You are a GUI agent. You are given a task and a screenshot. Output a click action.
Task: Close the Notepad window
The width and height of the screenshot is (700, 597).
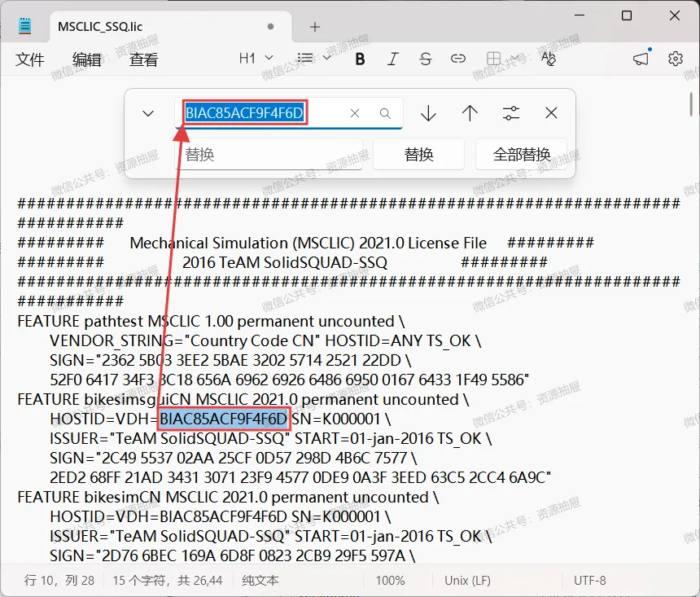[x=675, y=15]
